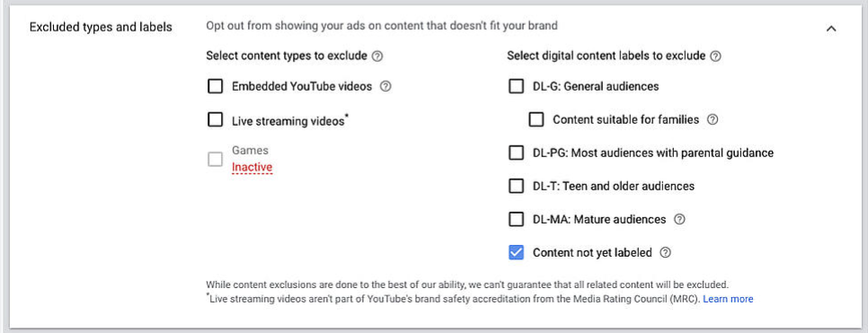Click the disabled Games checkbox

click(x=215, y=159)
